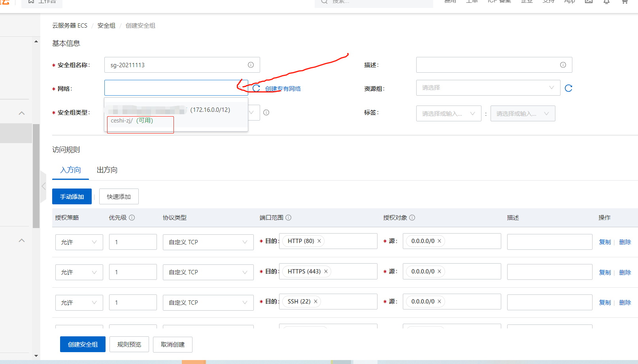The width and height of the screenshot is (638, 364).
Task: Click the 创建专有网络 link
Action: click(283, 89)
